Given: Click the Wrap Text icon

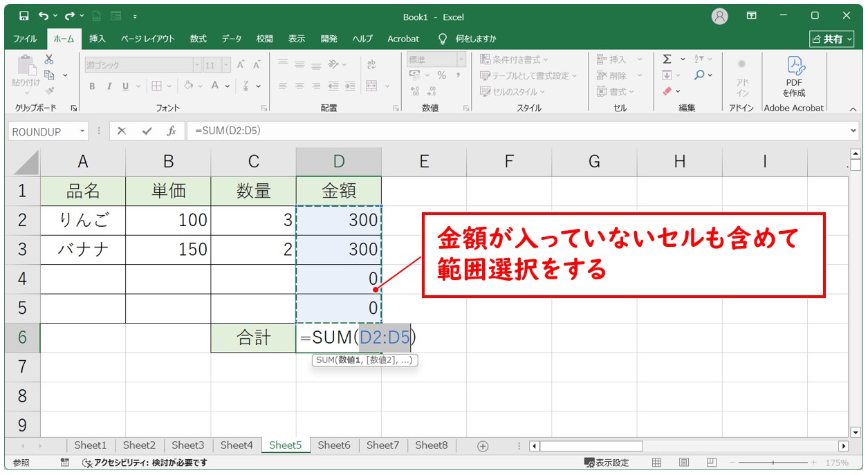Looking at the screenshot, I should pos(372,64).
